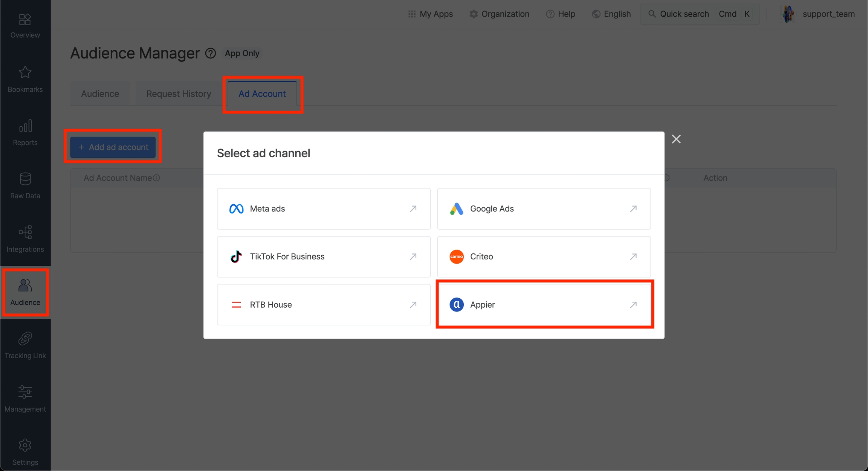Image resolution: width=868 pixels, height=471 pixels.
Task: Click the Google Ads arrow icon
Action: pyautogui.click(x=633, y=209)
